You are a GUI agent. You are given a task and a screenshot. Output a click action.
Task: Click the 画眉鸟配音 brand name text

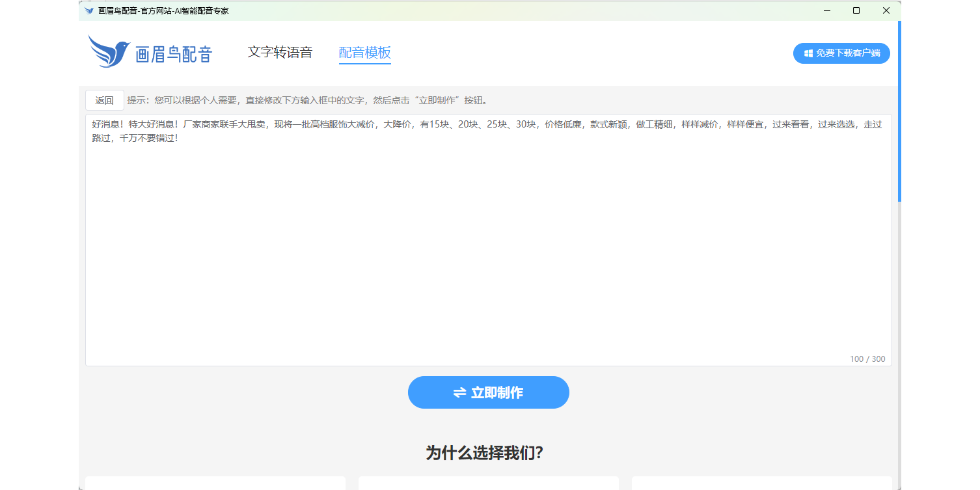pyautogui.click(x=174, y=55)
